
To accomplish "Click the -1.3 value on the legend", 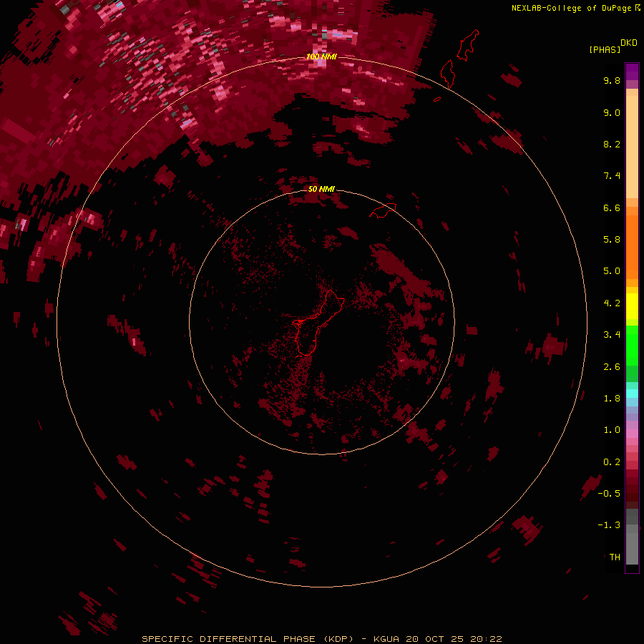I will click(x=609, y=525).
